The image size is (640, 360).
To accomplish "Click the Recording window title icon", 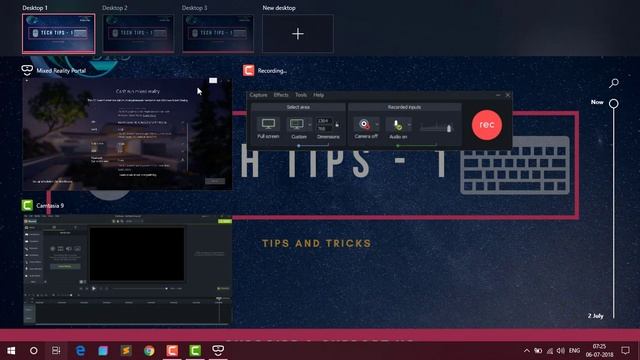I will coord(248,70).
